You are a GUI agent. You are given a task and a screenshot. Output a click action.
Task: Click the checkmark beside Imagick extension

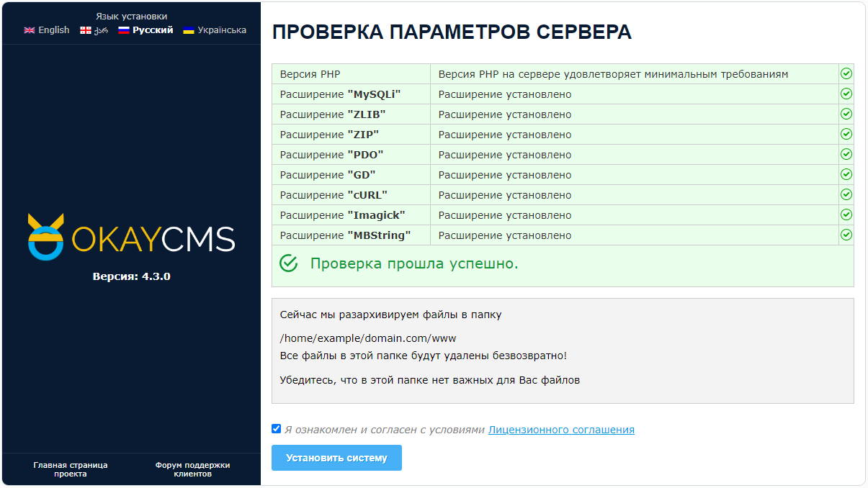pos(846,214)
